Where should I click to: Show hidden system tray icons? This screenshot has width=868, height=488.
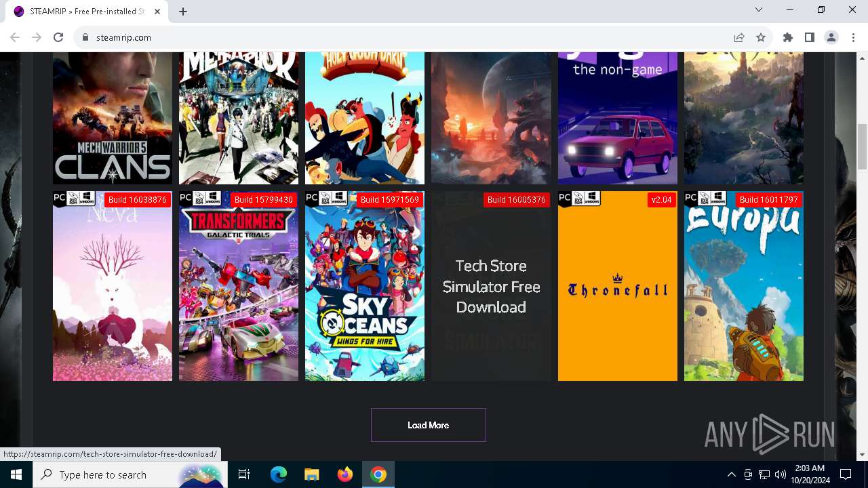[x=731, y=474]
